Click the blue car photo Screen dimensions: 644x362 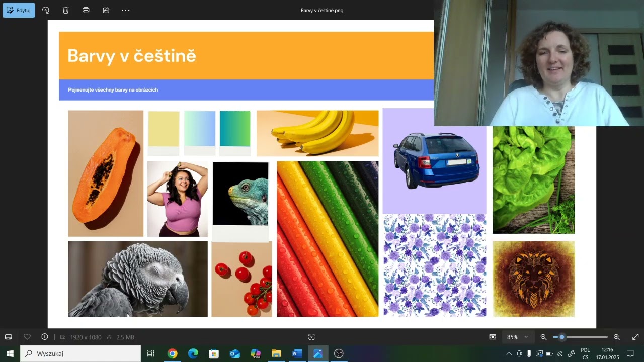tap(435, 161)
